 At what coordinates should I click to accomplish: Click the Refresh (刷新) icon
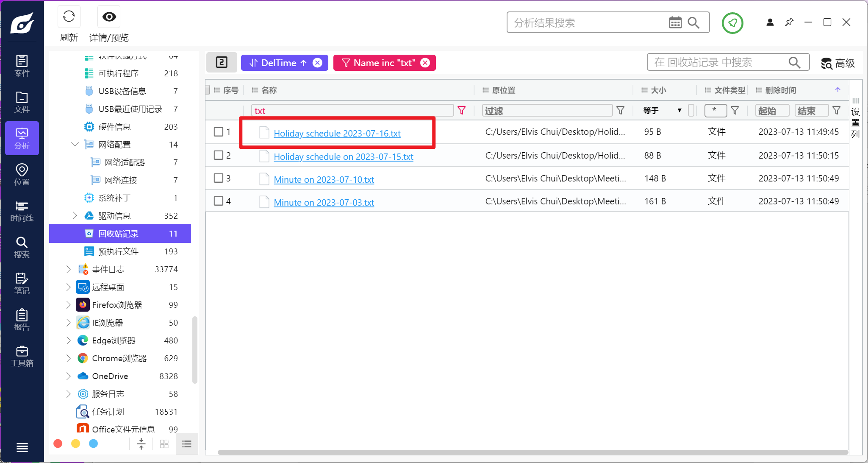(69, 17)
